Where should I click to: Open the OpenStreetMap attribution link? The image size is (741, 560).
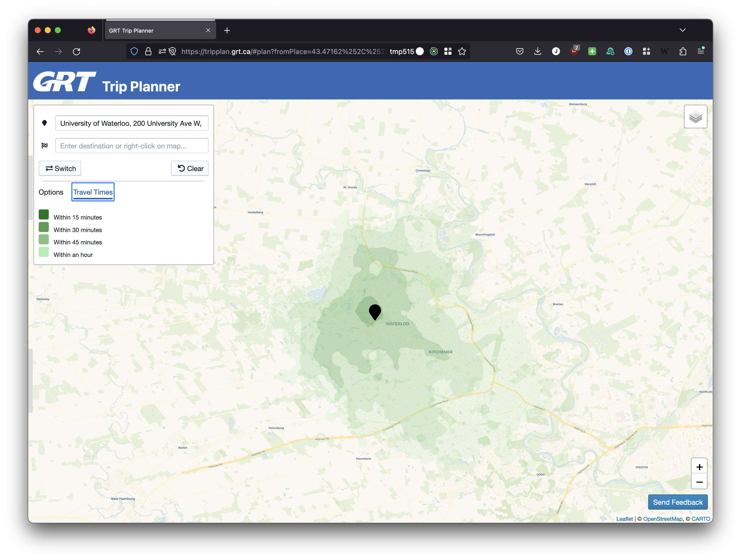point(662,519)
